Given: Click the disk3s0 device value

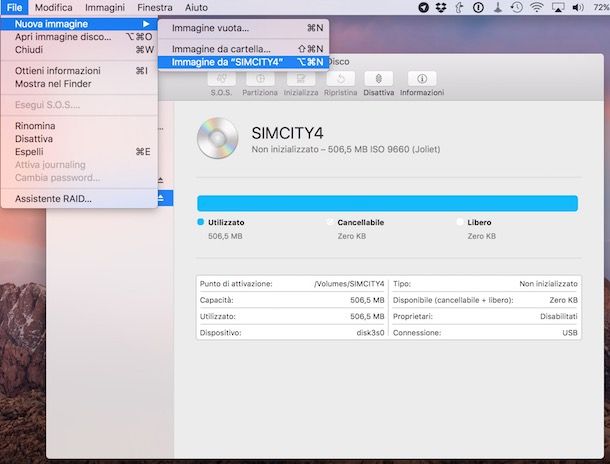Looking at the screenshot, I should click(370, 333).
